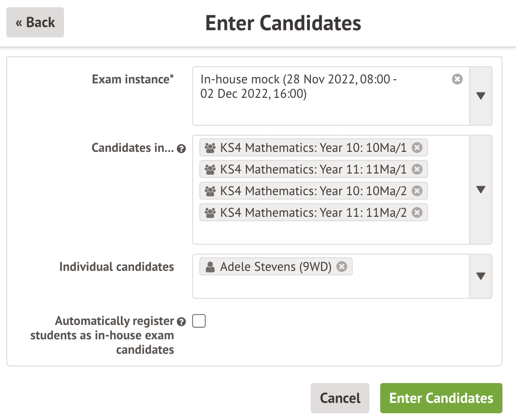Screen dimensions: 516x420
Task: Enable automatically register students as in-house candidates
Action: [199, 321]
